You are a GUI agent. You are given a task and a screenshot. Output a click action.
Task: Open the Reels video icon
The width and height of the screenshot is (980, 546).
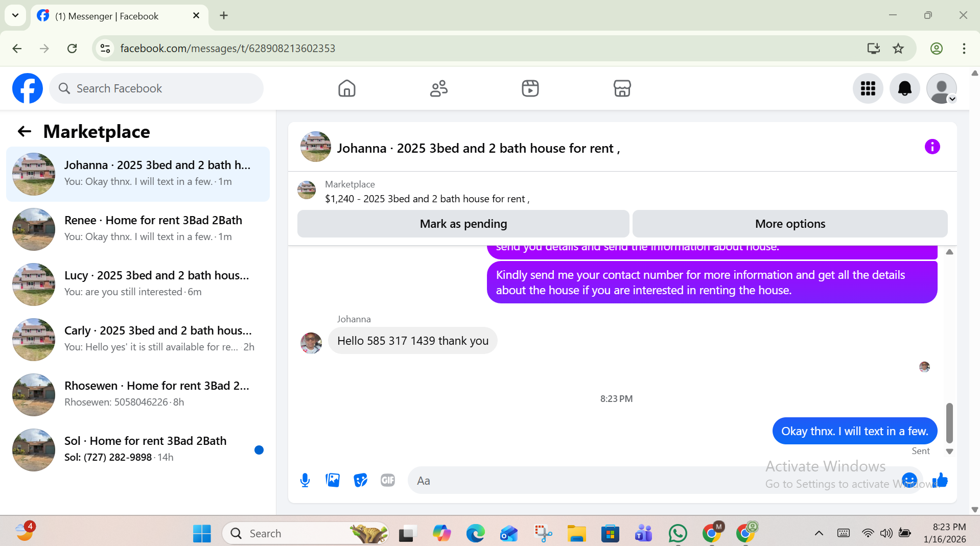[530, 88]
